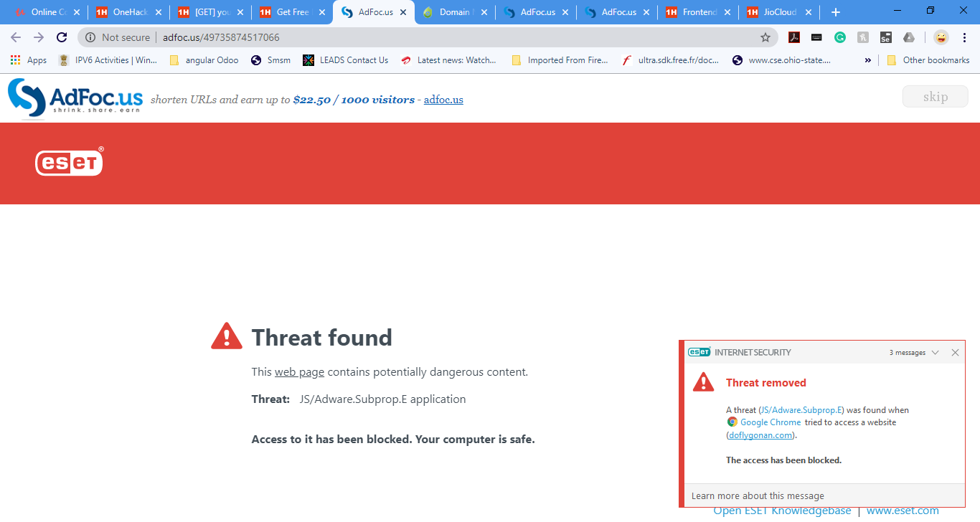
Task: View site info via the Not secure icon
Action: tap(91, 37)
